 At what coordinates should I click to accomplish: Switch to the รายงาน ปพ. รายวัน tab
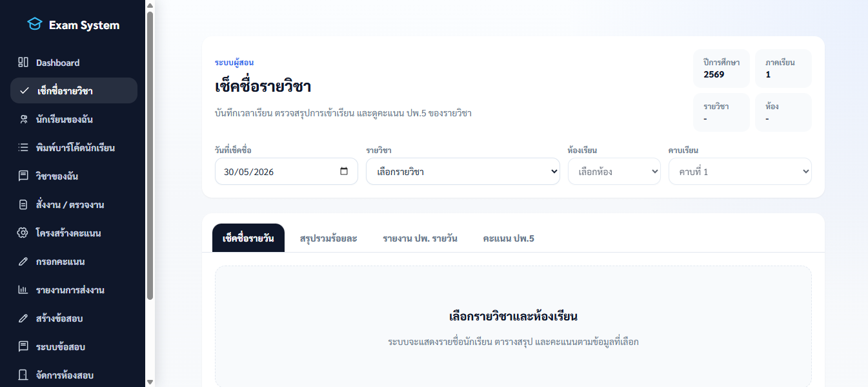click(420, 238)
